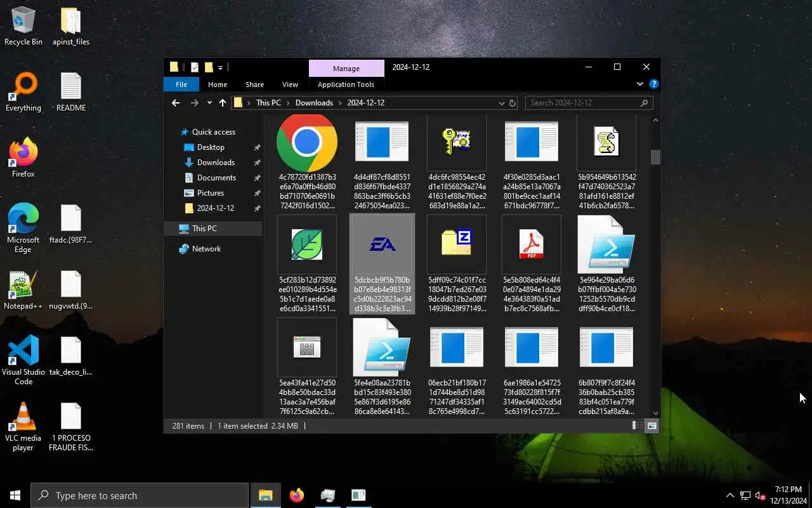Open VLC media player desktop shortcut
The width and height of the screenshot is (812, 508).
point(23,427)
